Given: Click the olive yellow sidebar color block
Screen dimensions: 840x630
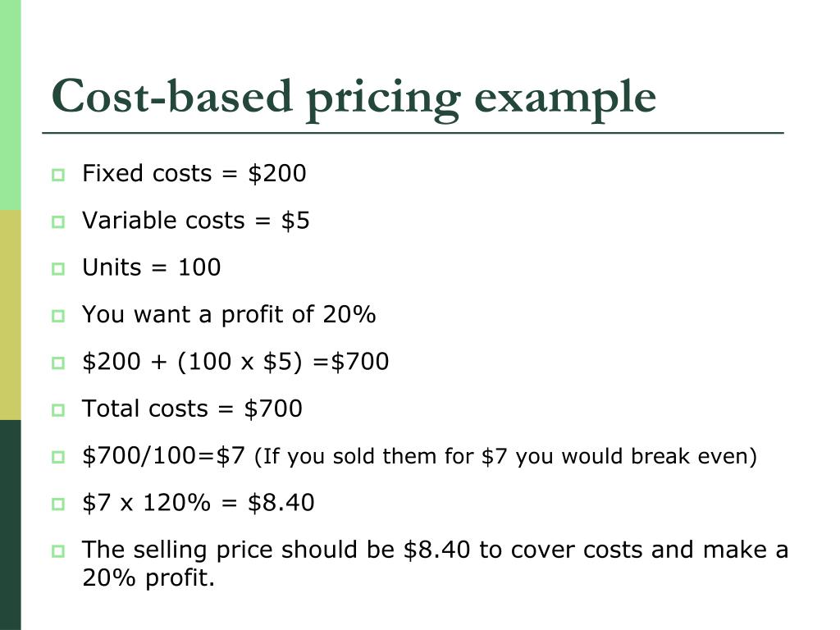Looking at the screenshot, I should pos(10,315).
